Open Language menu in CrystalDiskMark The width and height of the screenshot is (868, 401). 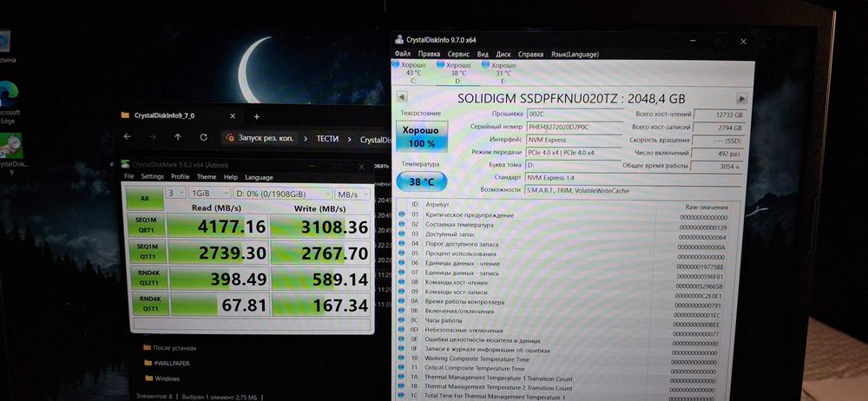point(259,178)
